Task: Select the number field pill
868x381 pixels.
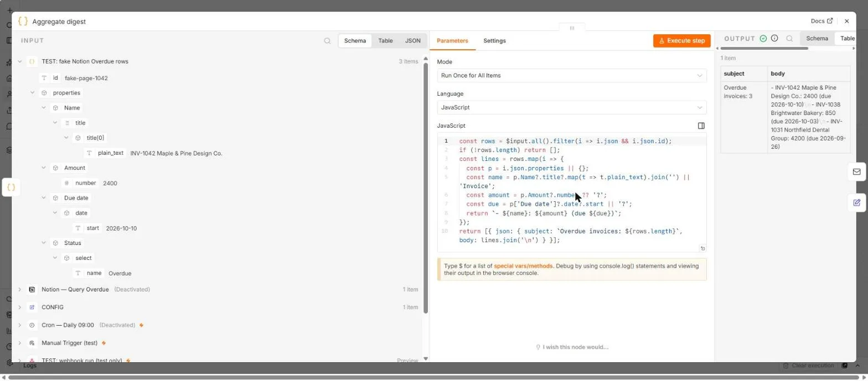Action: 80,183
